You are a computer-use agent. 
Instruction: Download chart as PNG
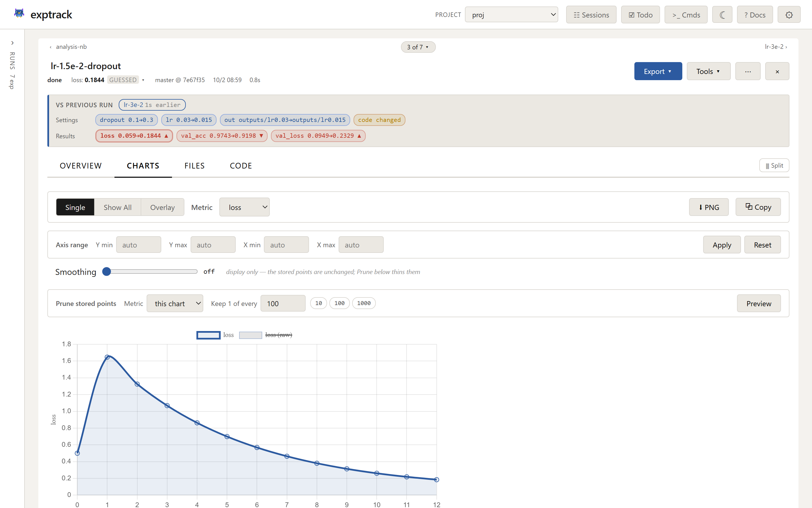coord(709,207)
